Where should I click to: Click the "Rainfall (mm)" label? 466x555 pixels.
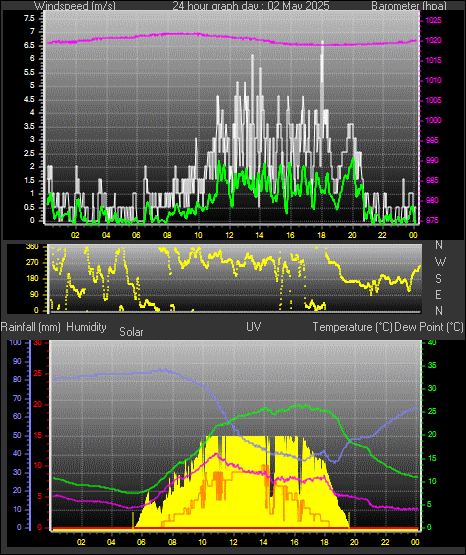click(x=30, y=327)
